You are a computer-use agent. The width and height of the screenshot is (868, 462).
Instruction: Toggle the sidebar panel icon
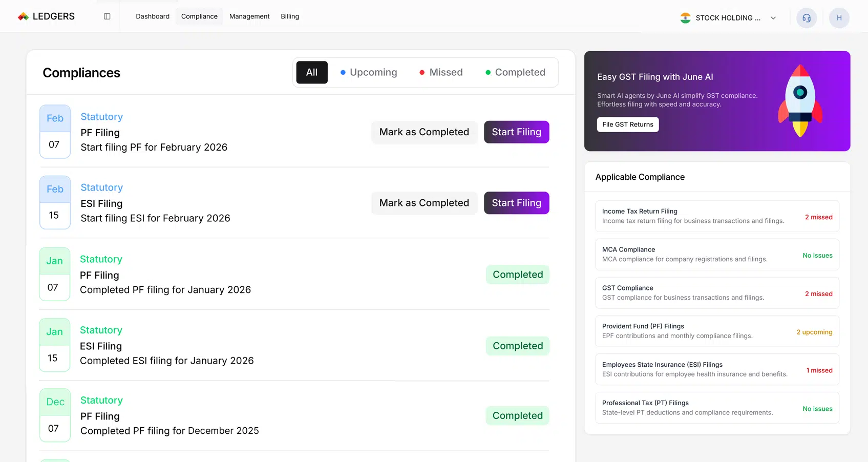point(107,16)
